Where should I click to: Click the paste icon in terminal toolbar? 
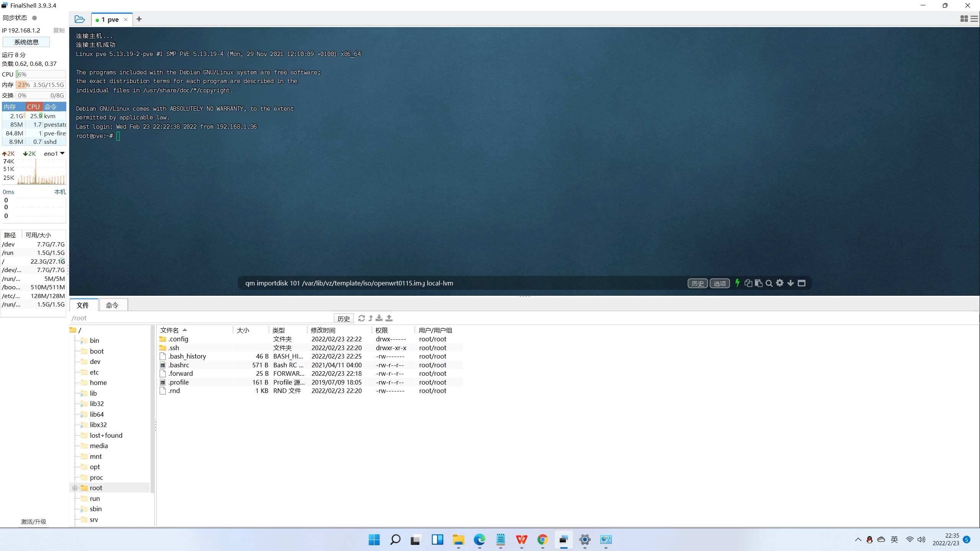point(758,283)
